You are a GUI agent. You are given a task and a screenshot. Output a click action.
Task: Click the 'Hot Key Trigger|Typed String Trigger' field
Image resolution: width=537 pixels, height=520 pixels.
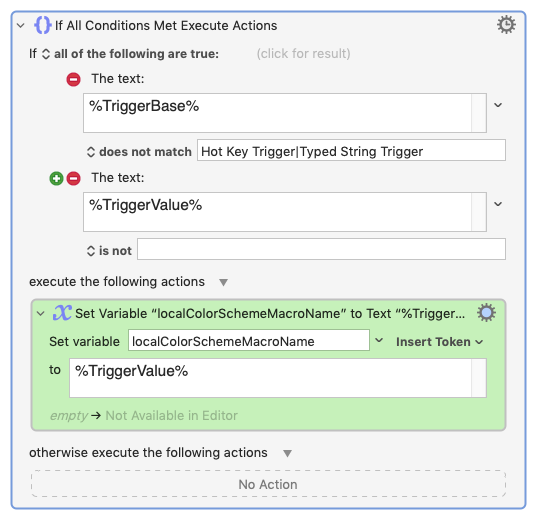point(351,150)
